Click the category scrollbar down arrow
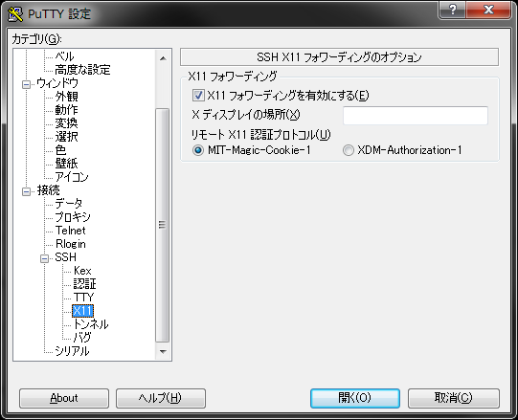 click(x=163, y=352)
